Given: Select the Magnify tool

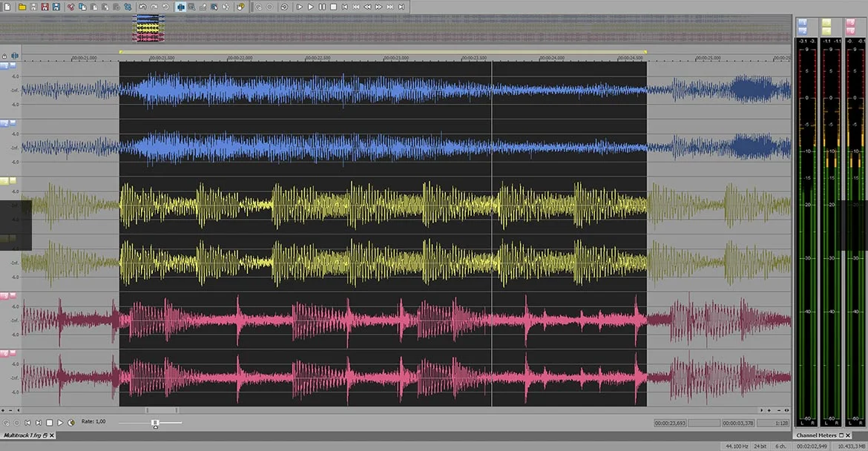Looking at the screenshot, I should 191,7.
